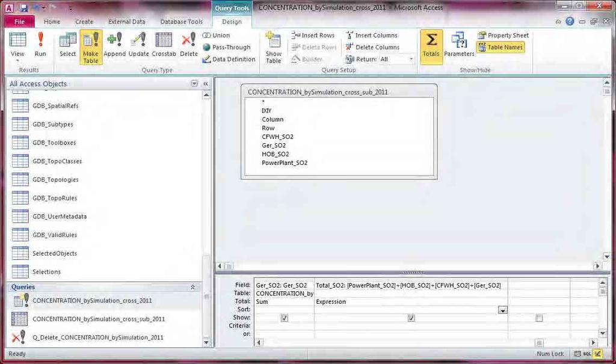Open the File tab

coord(19,22)
